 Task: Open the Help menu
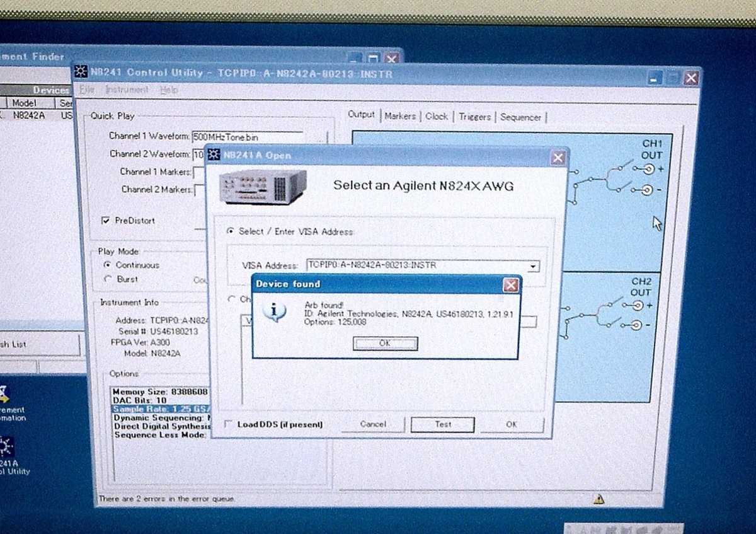coord(169,90)
